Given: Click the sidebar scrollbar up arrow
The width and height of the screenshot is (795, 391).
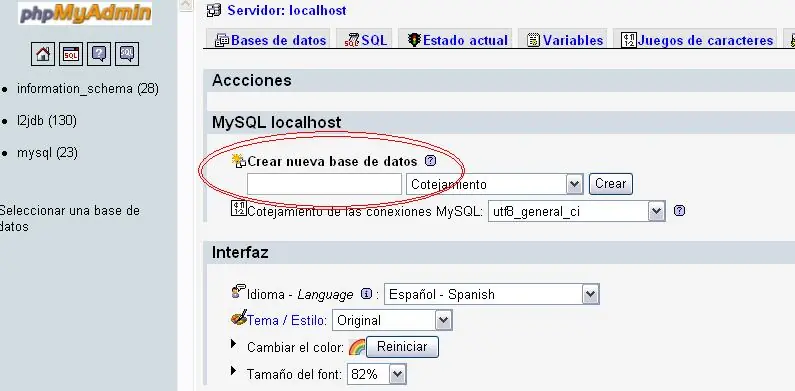Looking at the screenshot, I should pyautogui.click(x=186, y=6).
